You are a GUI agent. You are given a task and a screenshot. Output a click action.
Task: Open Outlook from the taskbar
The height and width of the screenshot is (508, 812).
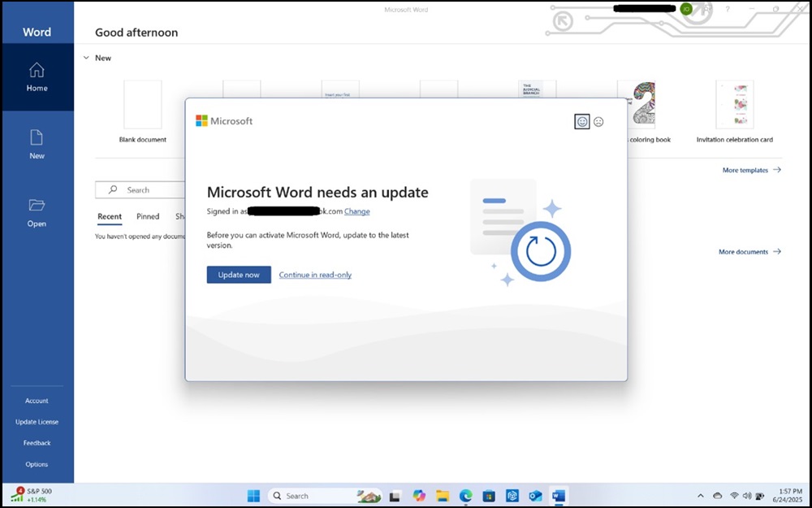point(535,496)
